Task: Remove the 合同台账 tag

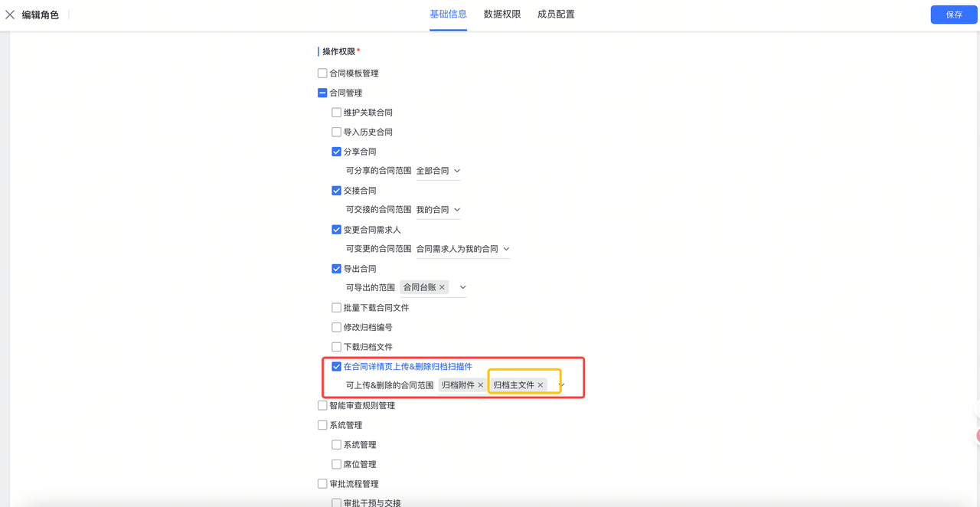Action: point(443,287)
